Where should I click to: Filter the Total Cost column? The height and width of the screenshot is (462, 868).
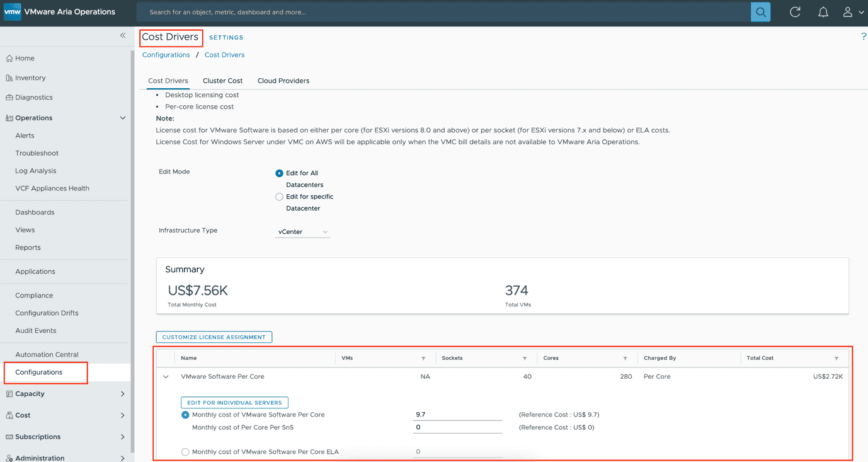[x=836, y=359]
